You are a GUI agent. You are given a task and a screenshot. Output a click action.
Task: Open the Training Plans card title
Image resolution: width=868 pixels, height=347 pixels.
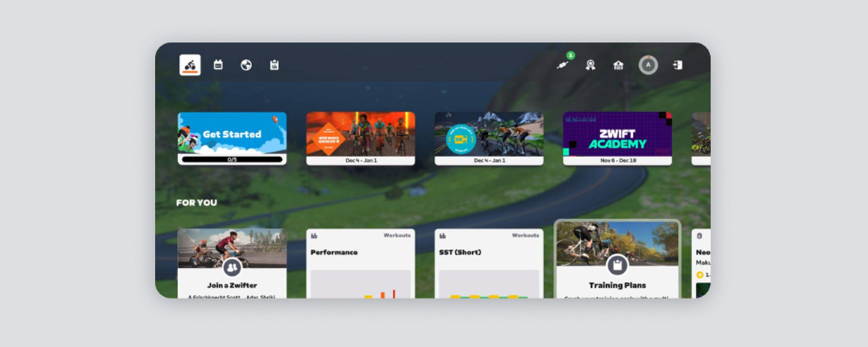click(x=617, y=286)
